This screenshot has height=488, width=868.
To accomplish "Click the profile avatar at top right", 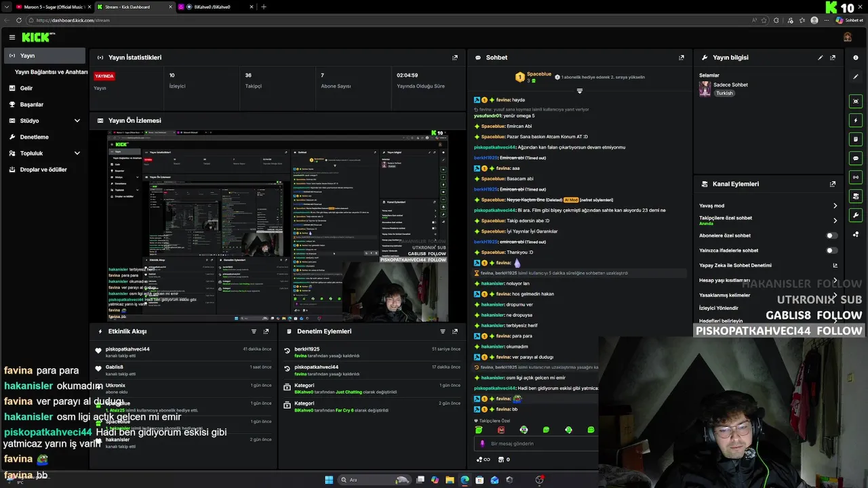I will [x=847, y=37].
